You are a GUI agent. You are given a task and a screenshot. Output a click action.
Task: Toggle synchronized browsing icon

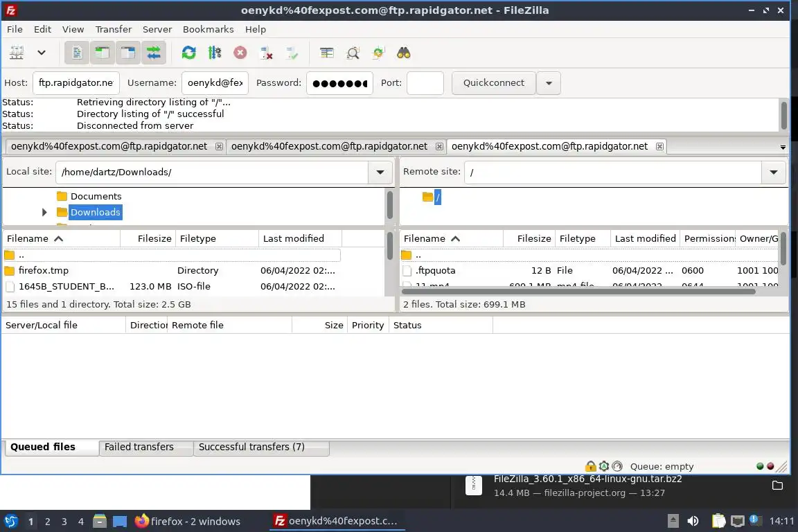click(378, 53)
